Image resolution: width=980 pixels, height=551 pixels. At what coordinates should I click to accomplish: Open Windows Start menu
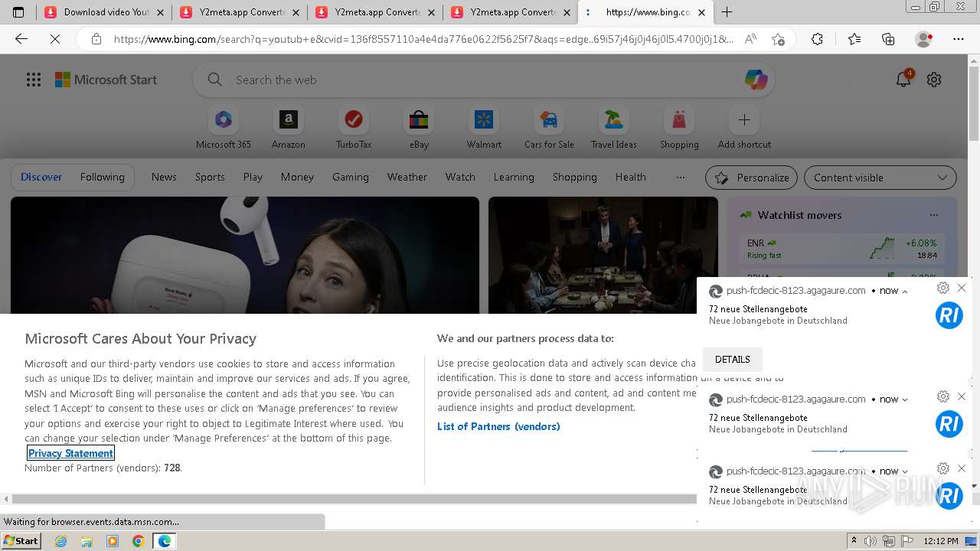[21, 540]
